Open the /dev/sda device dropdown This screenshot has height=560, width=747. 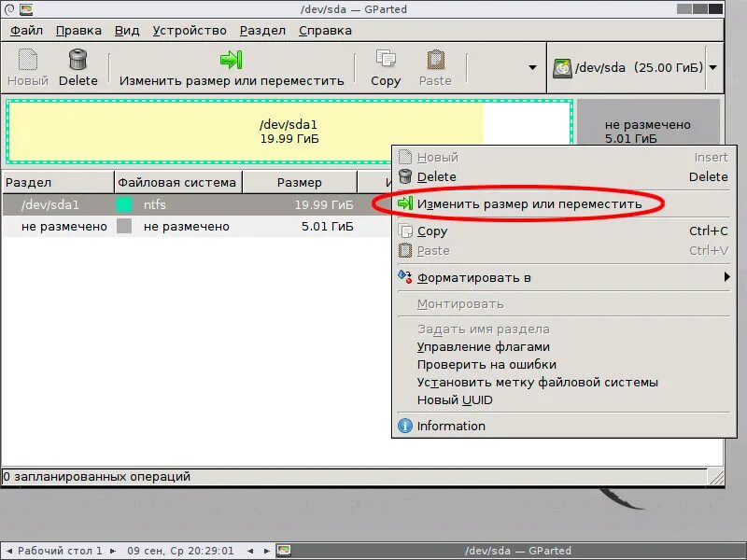[712, 65]
